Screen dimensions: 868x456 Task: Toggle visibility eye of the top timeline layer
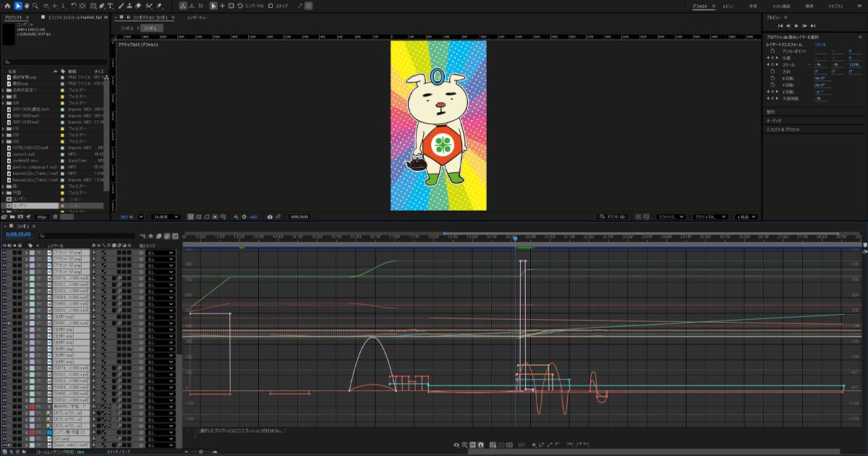click(4, 253)
